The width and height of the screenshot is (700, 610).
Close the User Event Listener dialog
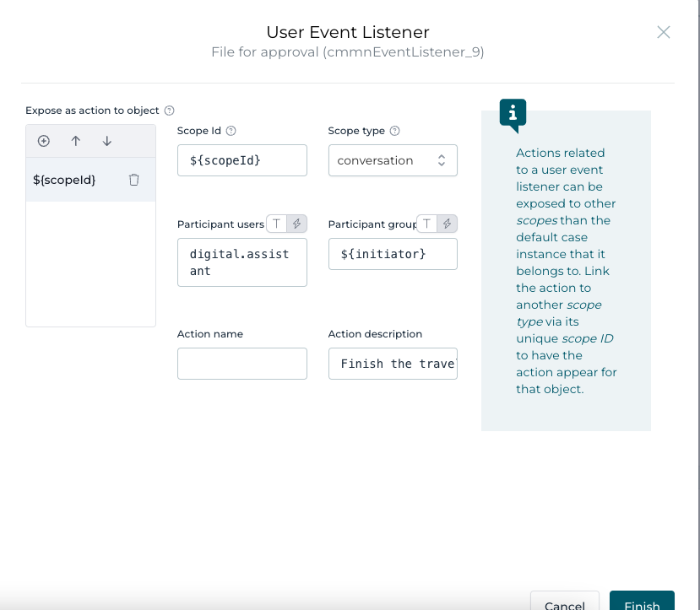664,32
